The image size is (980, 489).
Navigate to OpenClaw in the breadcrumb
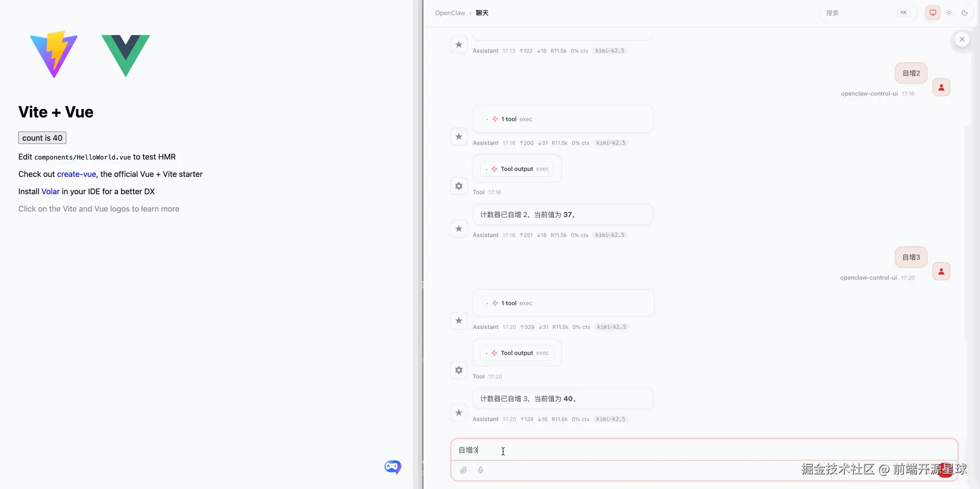point(449,12)
